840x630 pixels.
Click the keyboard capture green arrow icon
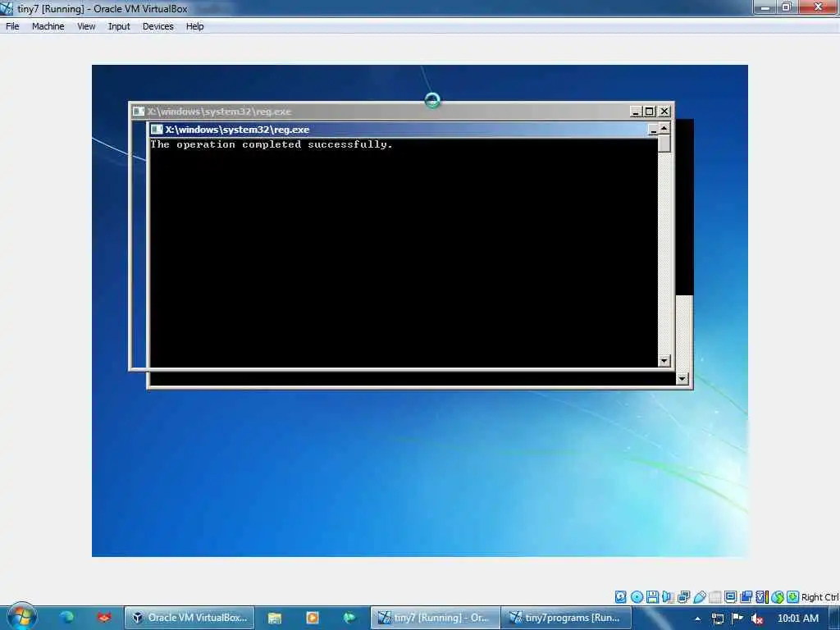pyautogui.click(x=793, y=597)
